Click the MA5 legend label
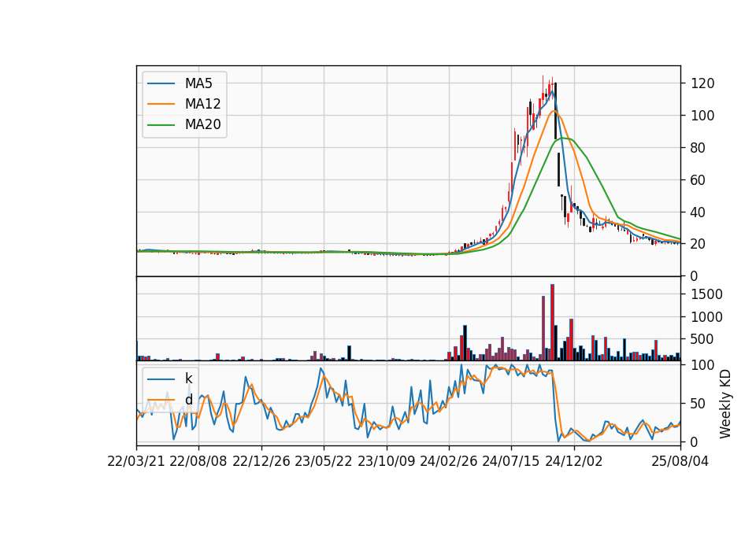This screenshot has height=543, width=756. (x=198, y=83)
